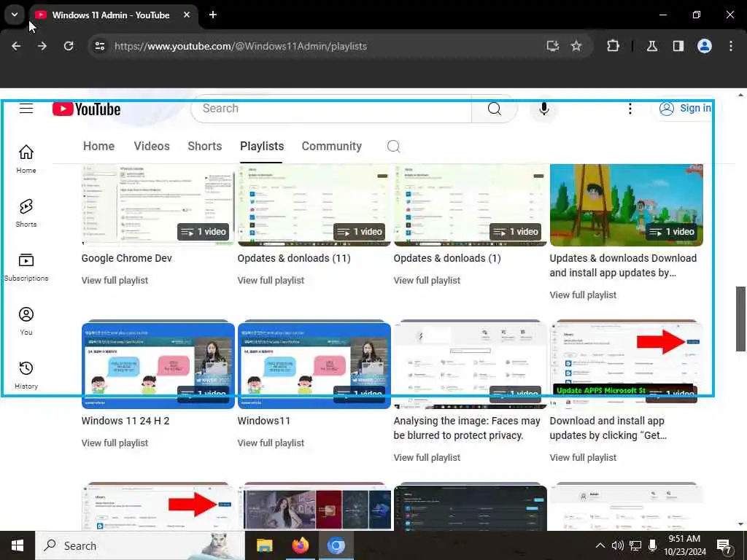
Task: View full playlist for Google Chrome Dev
Action: [x=115, y=281]
